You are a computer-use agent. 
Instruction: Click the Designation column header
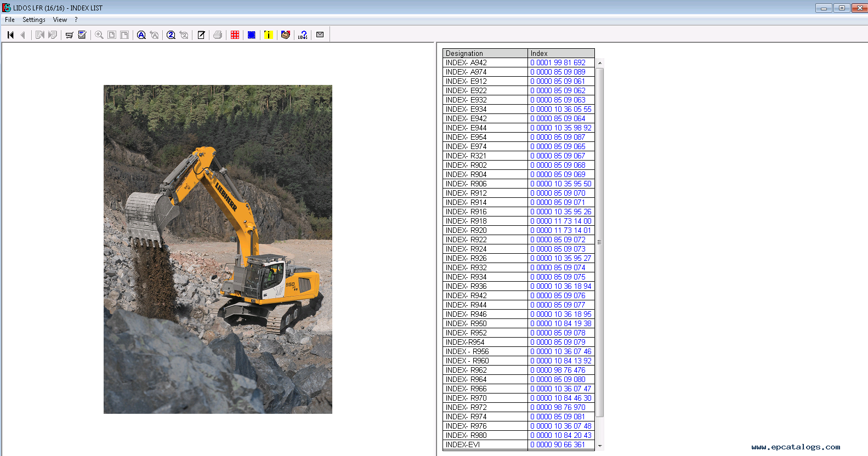(485, 53)
